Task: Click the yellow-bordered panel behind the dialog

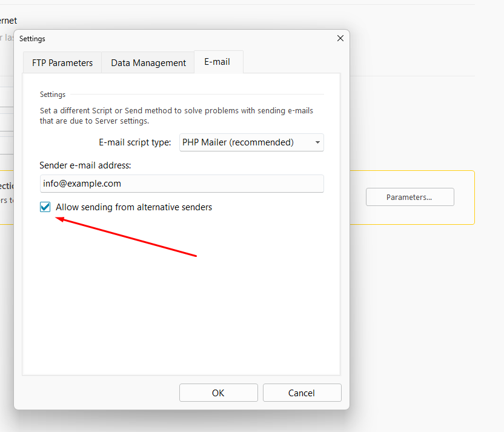Action: [x=412, y=215]
